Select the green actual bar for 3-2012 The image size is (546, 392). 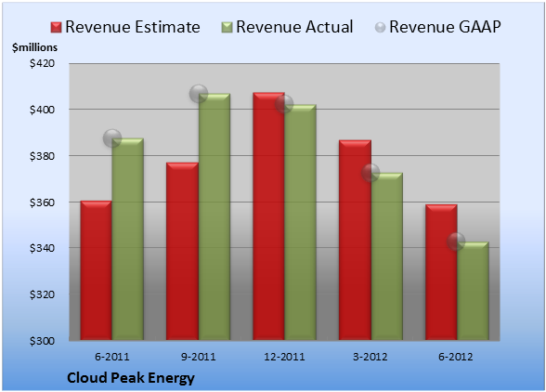pos(387,256)
